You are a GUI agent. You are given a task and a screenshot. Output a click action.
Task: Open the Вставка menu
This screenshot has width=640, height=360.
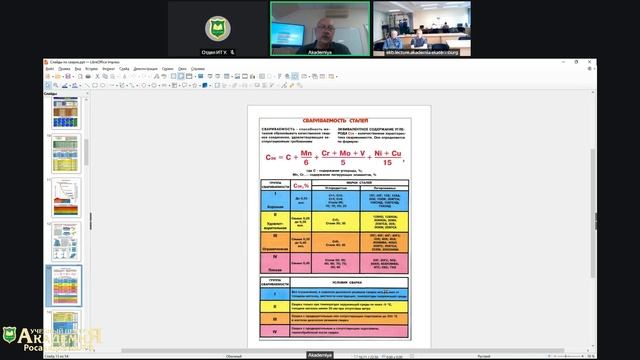point(91,69)
